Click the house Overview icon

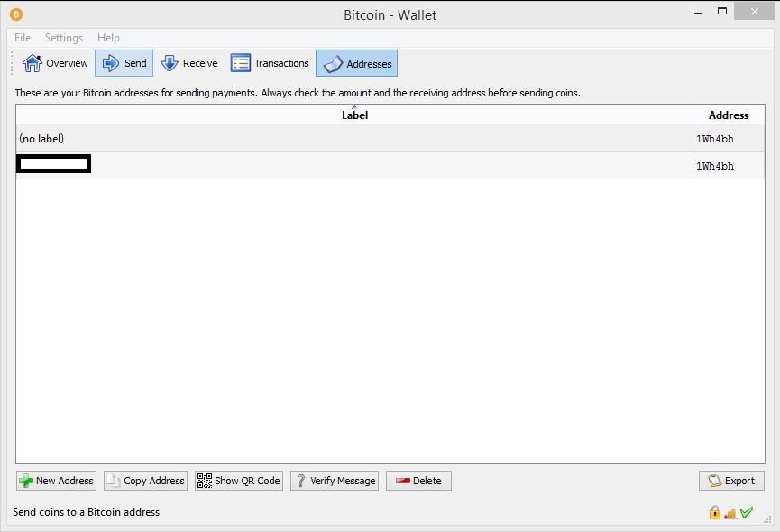point(32,63)
